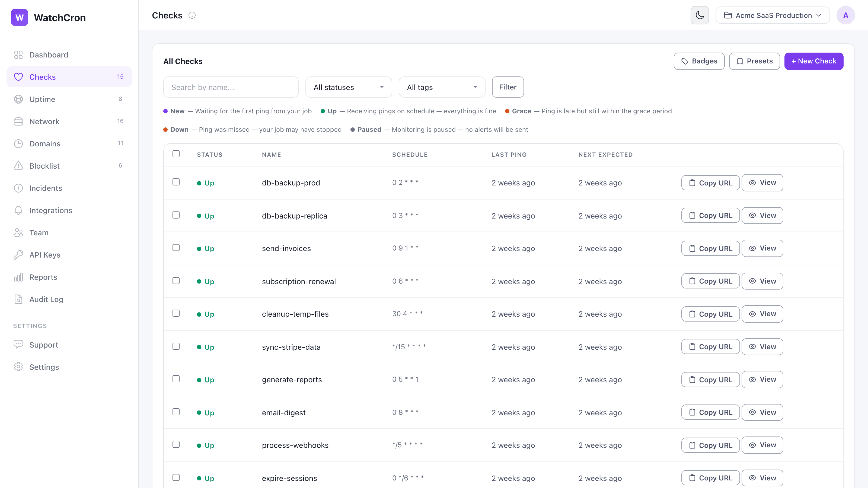Viewport: 868px width, 488px height.
Task: Select the generate-reports row checkbox
Action: coord(176,379)
